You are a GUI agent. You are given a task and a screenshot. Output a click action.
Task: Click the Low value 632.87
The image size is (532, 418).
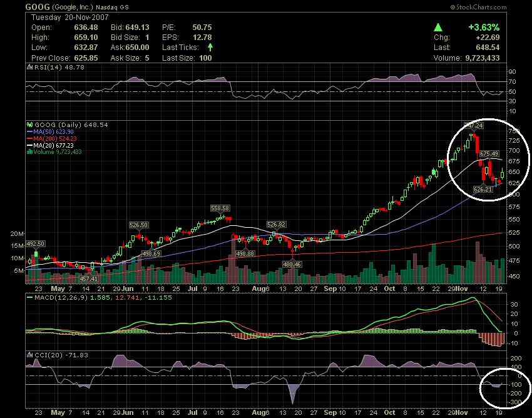tap(86, 48)
